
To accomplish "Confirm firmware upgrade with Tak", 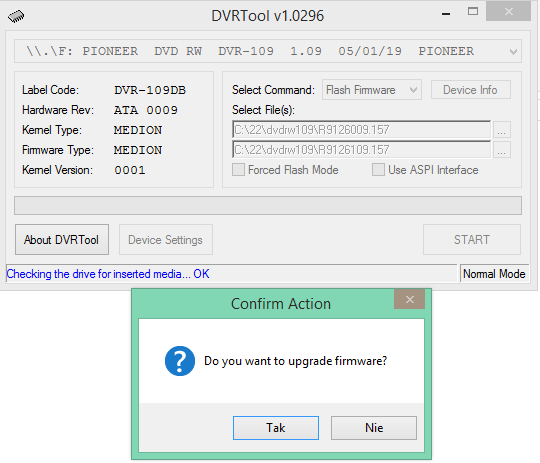I will pos(276,428).
